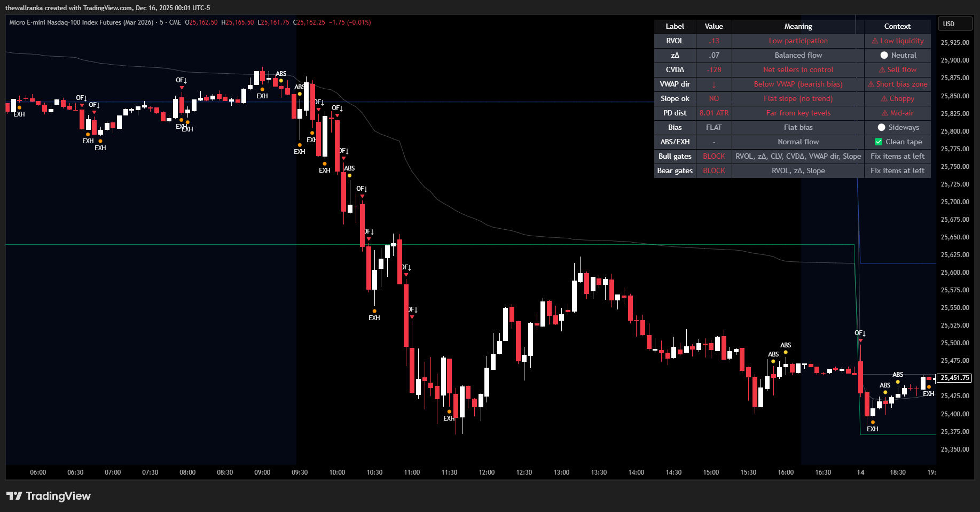The width and height of the screenshot is (980, 512).
Task: Click the 25,350.00 price axis label
Action: click(x=955, y=449)
